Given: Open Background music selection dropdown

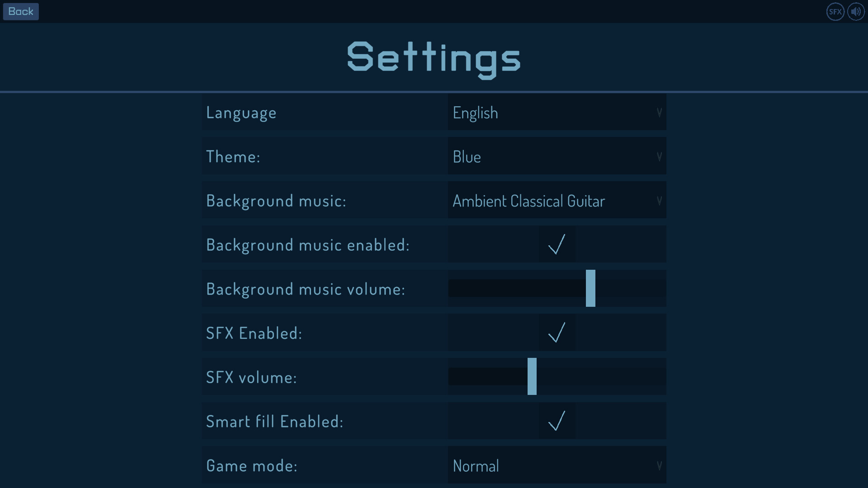Looking at the screenshot, I should coord(557,201).
